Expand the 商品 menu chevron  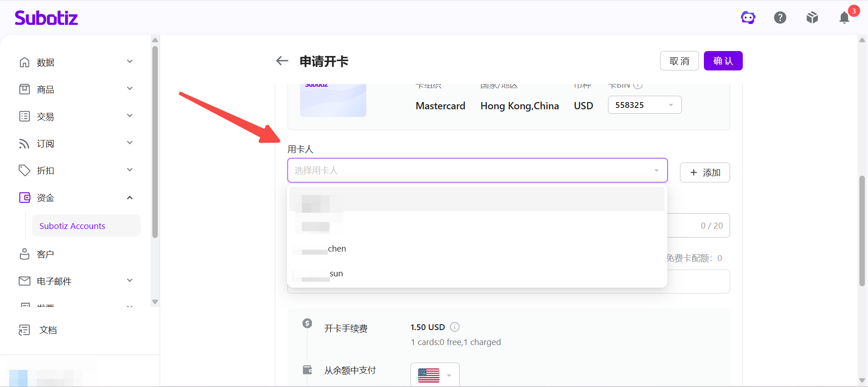pyautogui.click(x=130, y=89)
